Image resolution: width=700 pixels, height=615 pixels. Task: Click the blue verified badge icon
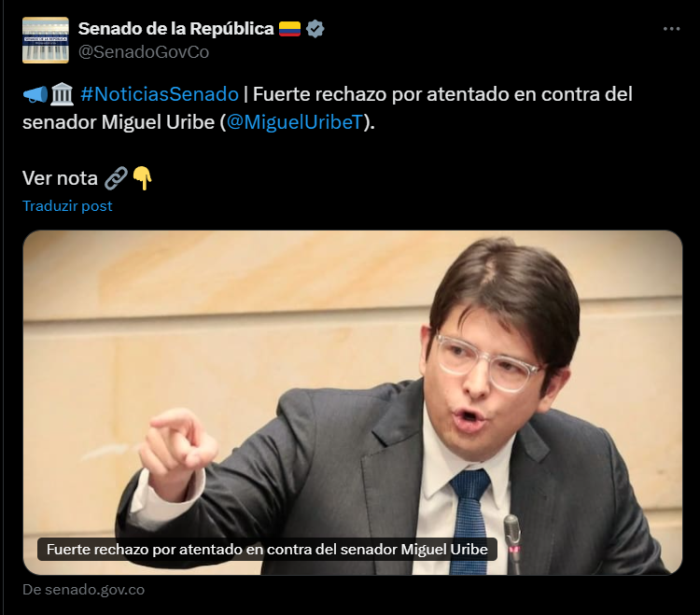coord(315,29)
